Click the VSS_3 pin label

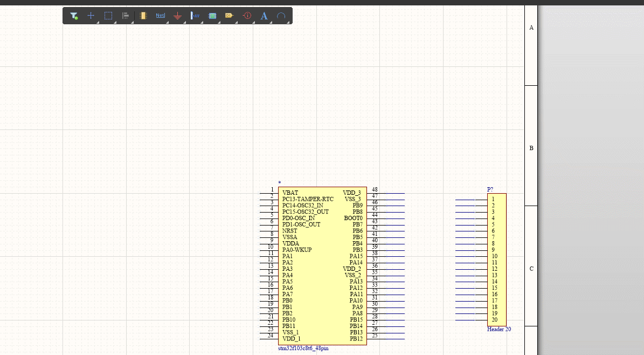[x=353, y=199]
